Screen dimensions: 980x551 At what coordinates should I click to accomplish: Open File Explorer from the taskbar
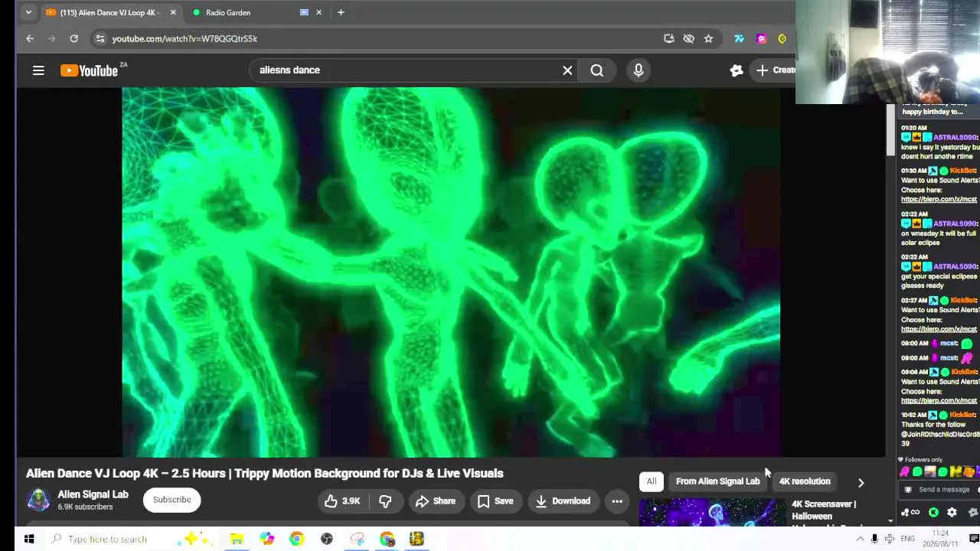237,539
